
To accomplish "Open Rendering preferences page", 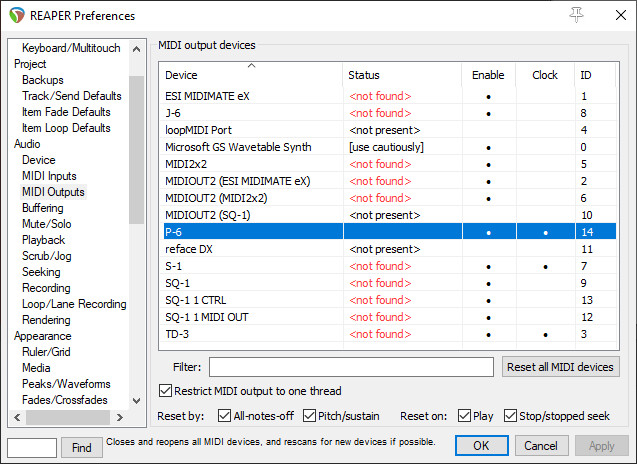I will pos(46,320).
